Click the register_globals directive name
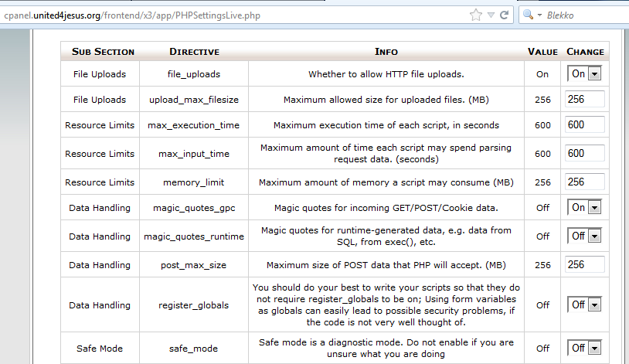 coord(194,305)
